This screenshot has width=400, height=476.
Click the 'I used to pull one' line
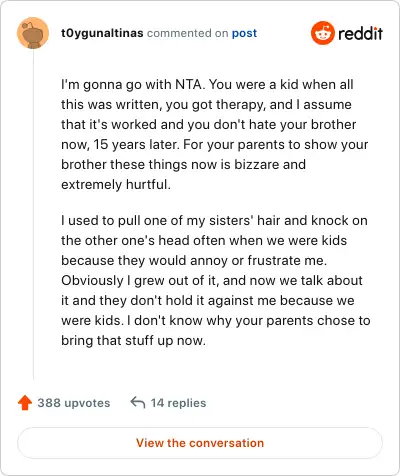214,221
